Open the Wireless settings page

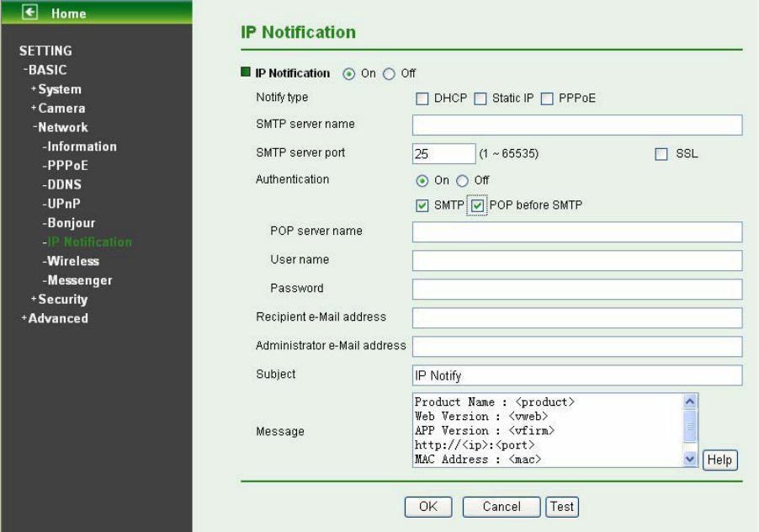click(71, 262)
